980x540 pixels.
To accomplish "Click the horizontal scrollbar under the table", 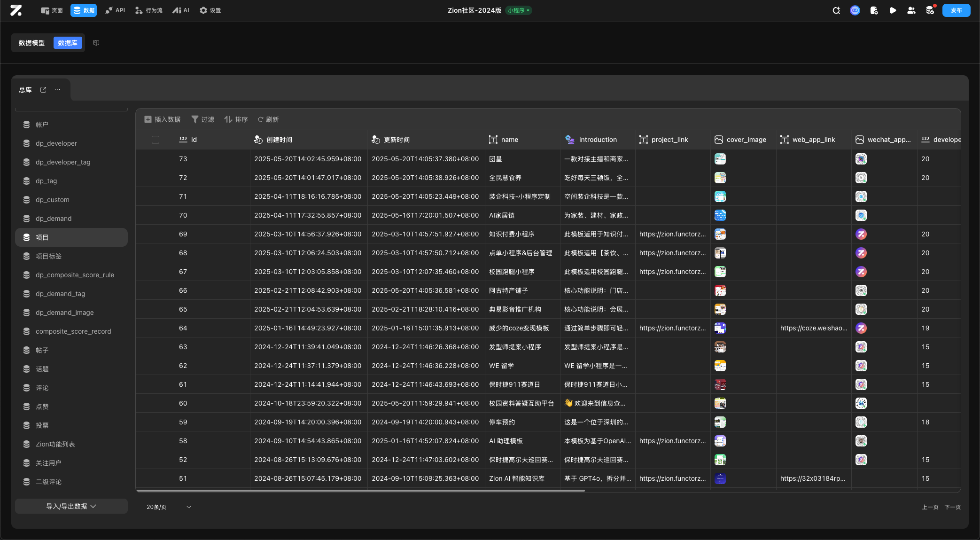I will [x=360, y=490].
